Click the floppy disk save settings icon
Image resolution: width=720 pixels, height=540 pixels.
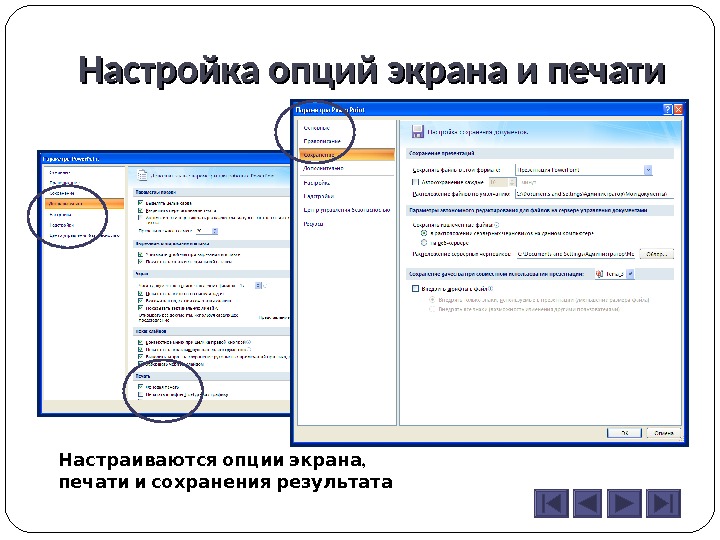point(417,132)
